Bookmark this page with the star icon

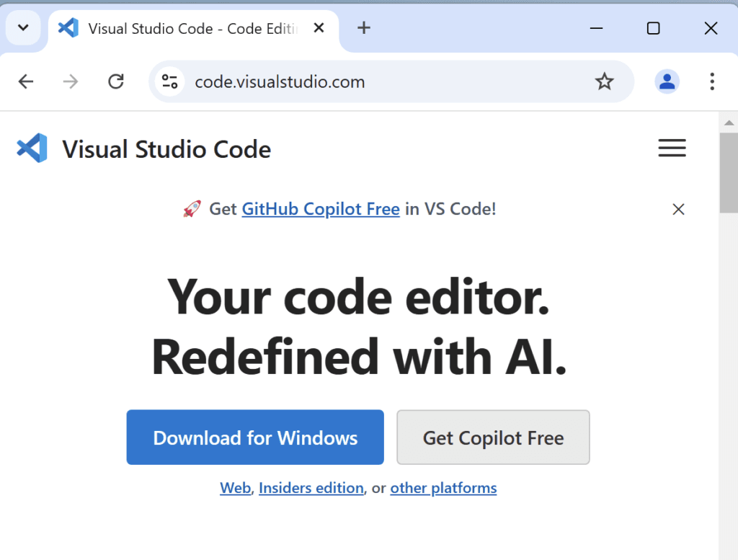click(x=605, y=81)
